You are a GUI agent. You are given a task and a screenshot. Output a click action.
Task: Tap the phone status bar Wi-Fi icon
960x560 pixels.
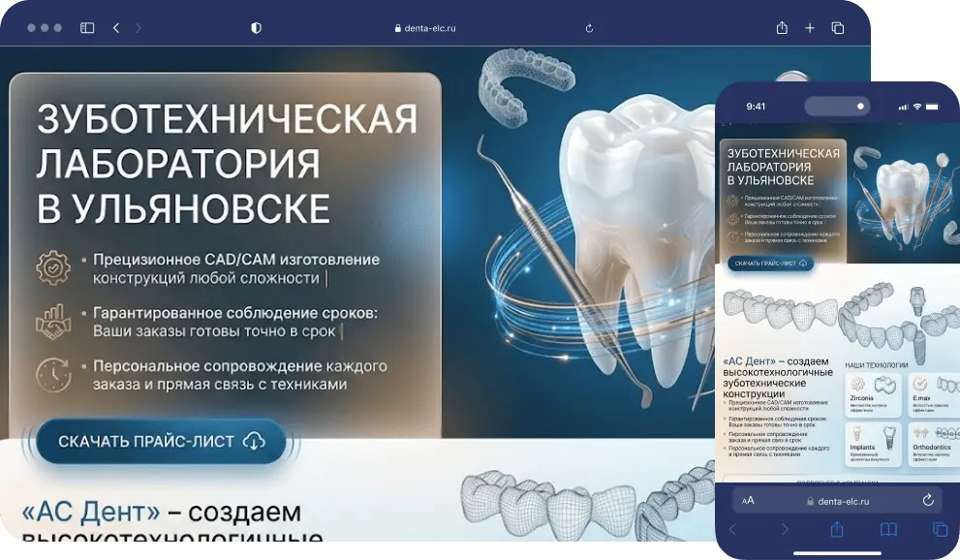(x=917, y=107)
